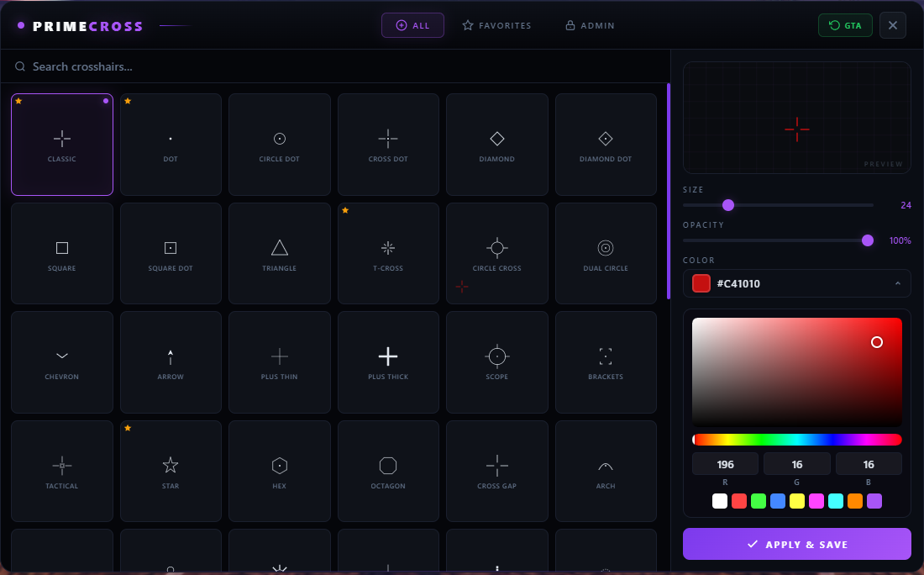Pick the Triangle crosshair tile
The height and width of the screenshot is (575, 924).
[x=279, y=253]
